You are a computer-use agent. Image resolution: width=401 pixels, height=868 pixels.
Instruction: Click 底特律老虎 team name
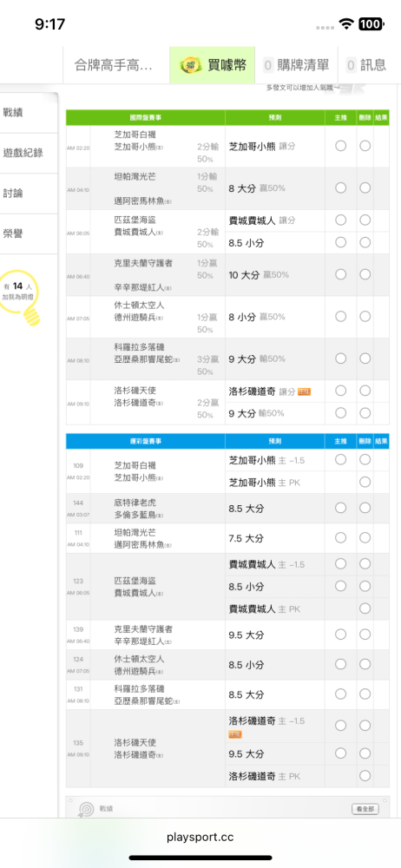pos(135,503)
